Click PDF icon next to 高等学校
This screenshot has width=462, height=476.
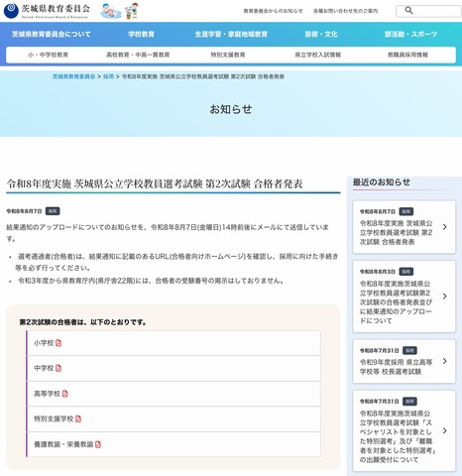click(65, 394)
